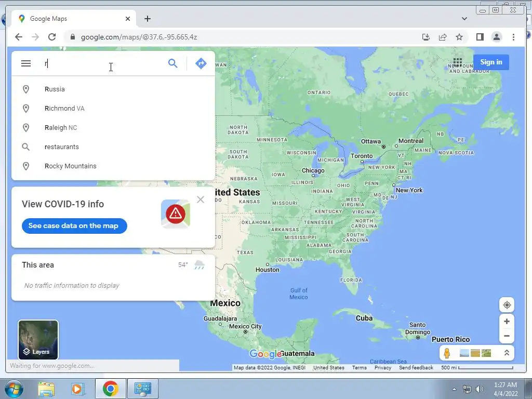Select the Russia suggestion
Viewport: 532px width, 399px height.
pyautogui.click(x=113, y=89)
